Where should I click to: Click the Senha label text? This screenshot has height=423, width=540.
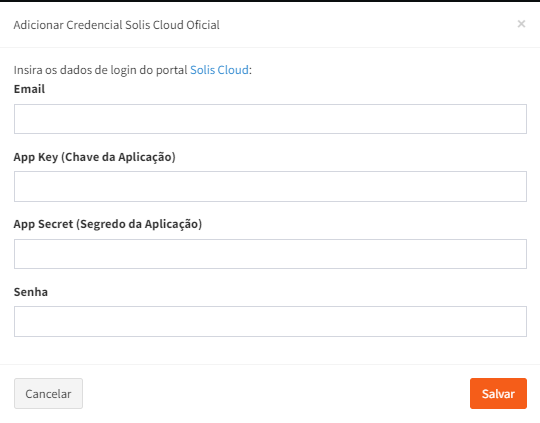click(31, 292)
